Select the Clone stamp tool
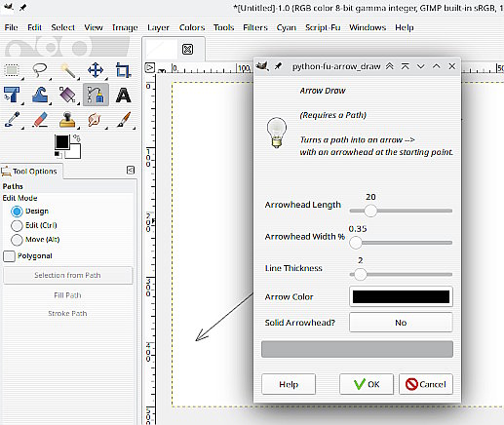Viewport: 504px width, 425px height. tap(67, 120)
